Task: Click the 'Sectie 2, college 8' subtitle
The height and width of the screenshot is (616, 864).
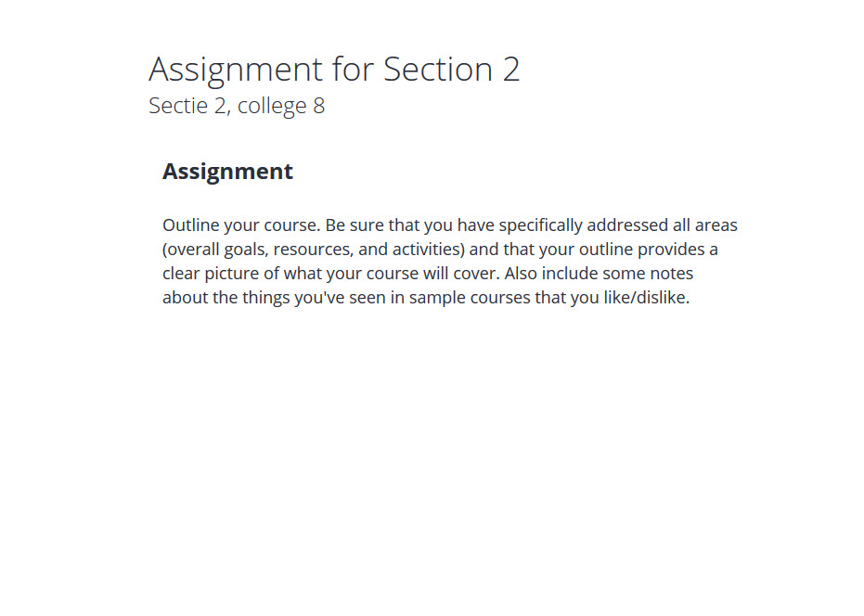Action: pos(237,106)
